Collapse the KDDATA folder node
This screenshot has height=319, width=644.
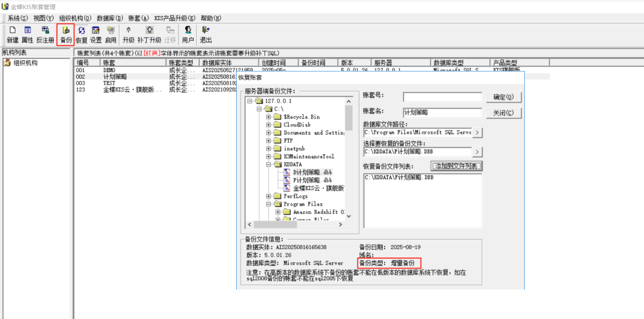click(268, 164)
